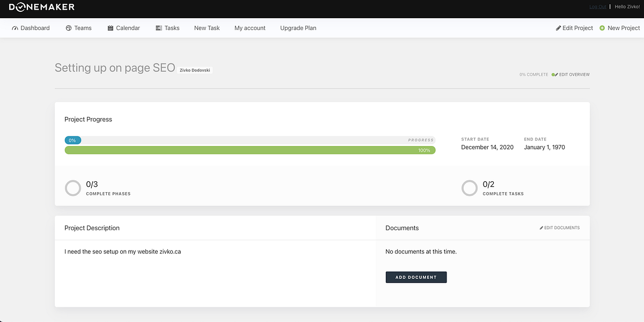Click the start date December 14, 2020
The height and width of the screenshot is (322, 644).
click(487, 147)
